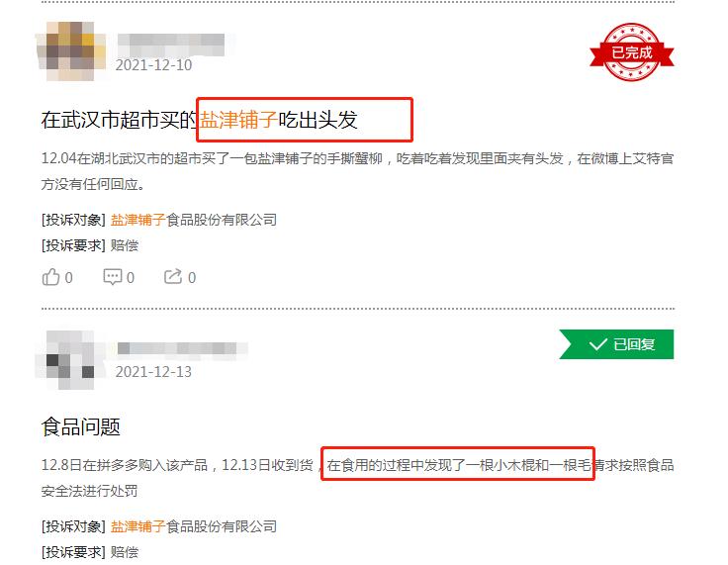Open first complainant's blurred avatar
Screen dimensions: 728x565
point(71,50)
